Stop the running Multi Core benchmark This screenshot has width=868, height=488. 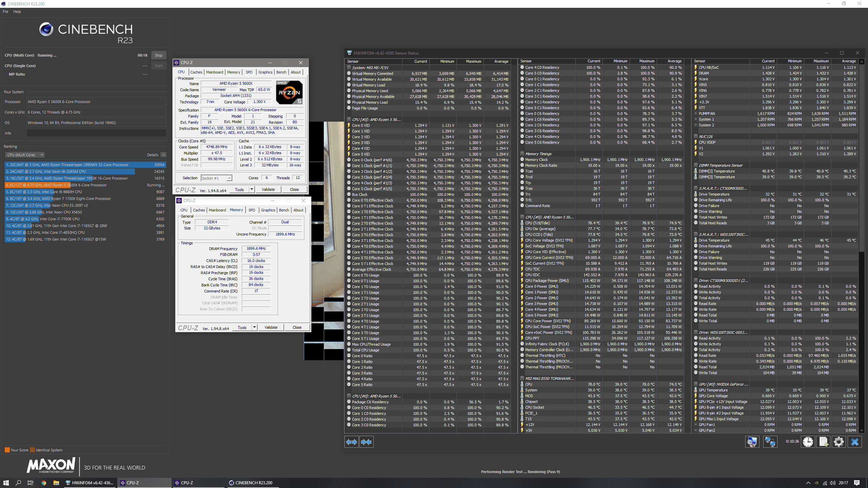click(x=158, y=55)
